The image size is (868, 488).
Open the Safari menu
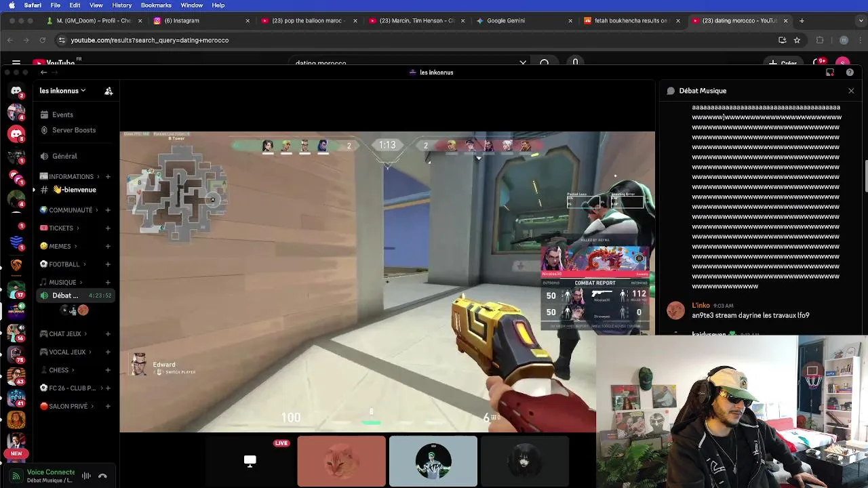33,5
